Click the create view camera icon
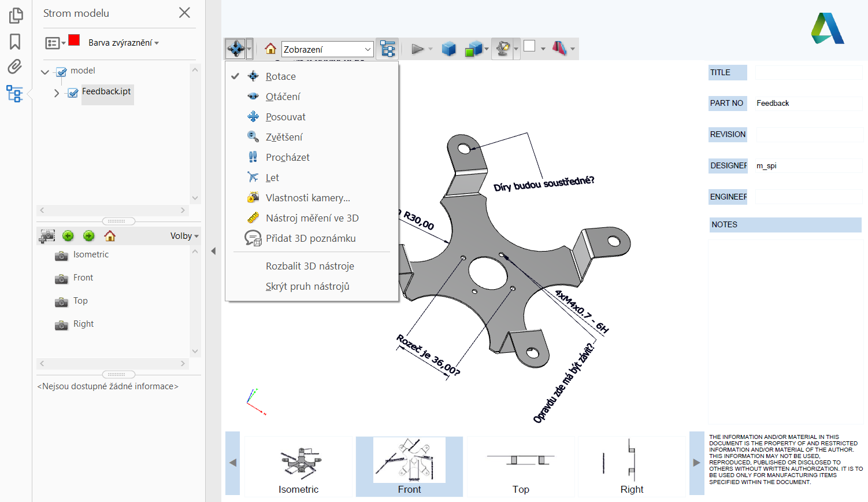 point(47,236)
